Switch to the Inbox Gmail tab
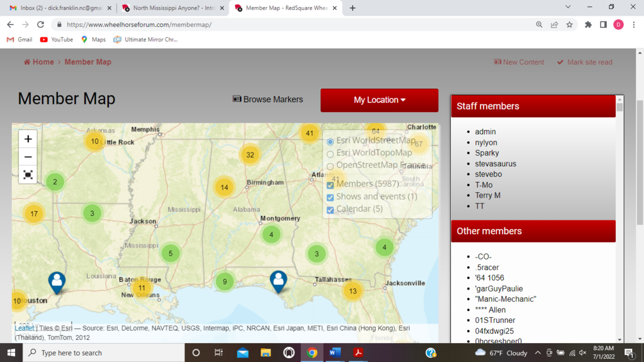The width and height of the screenshot is (644, 362). (x=57, y=8)
